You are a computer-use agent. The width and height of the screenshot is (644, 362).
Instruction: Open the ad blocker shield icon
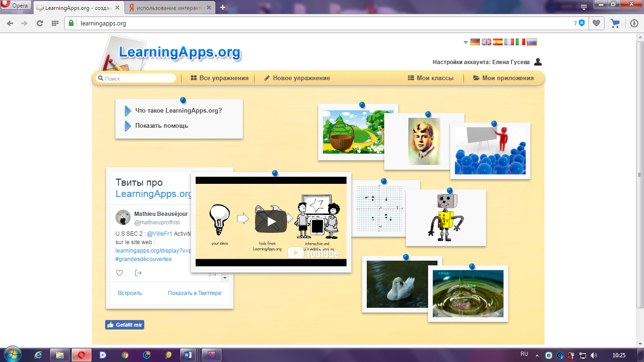[582, 23]
